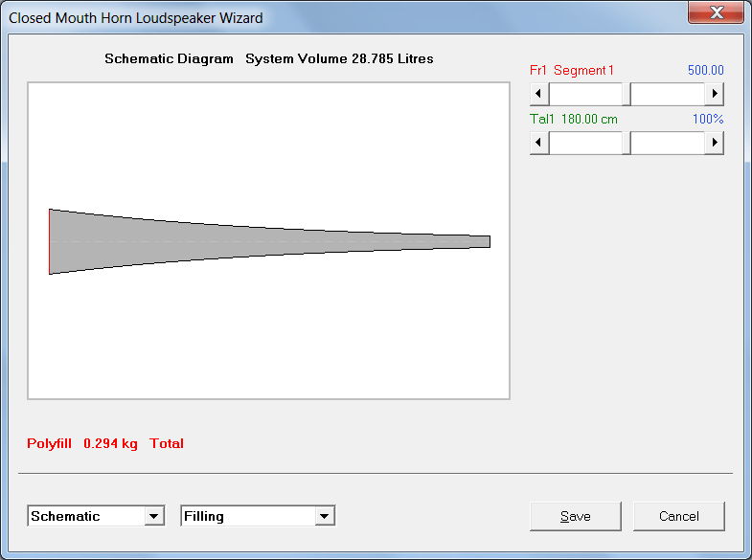Viewport: 752px width, 560px height.
Task: Save the horn wizard settings
Action: click(x=576, y=516)
